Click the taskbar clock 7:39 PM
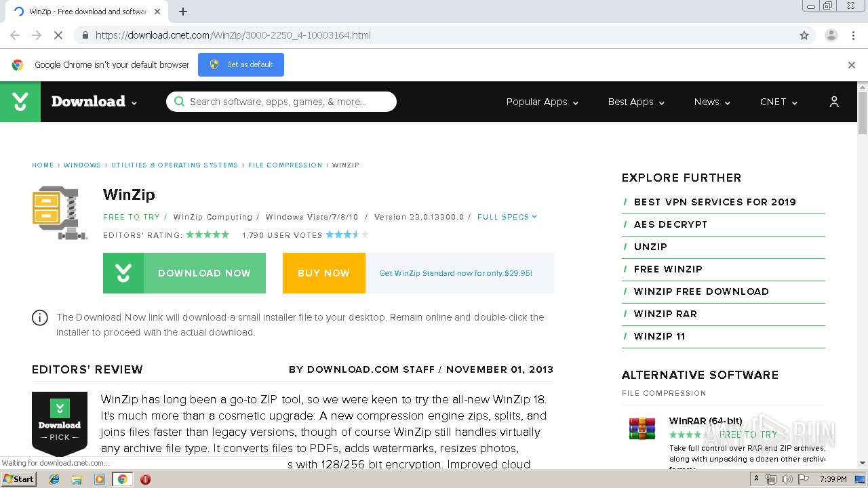This screenshot has width=868, height=488. click(x=833, y=479)
